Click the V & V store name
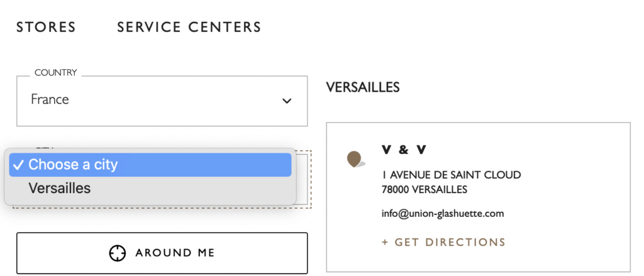Screen dimensions: 644x276 [404, 150]
